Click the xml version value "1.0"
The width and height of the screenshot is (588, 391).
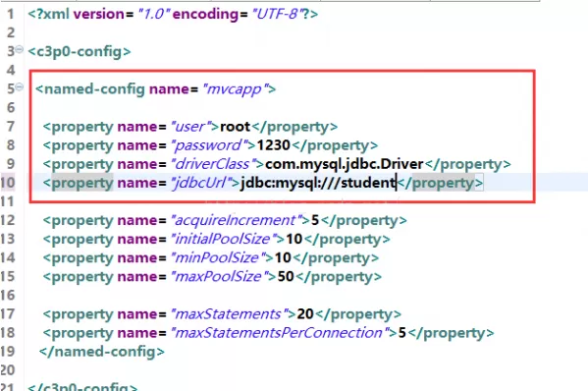[154, 14]
